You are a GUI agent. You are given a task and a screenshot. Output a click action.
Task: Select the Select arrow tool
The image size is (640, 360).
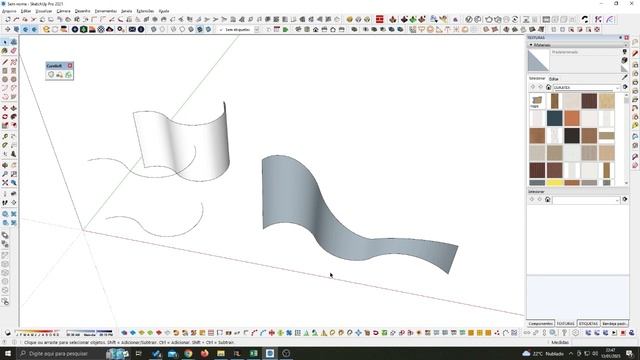[5, 42]
